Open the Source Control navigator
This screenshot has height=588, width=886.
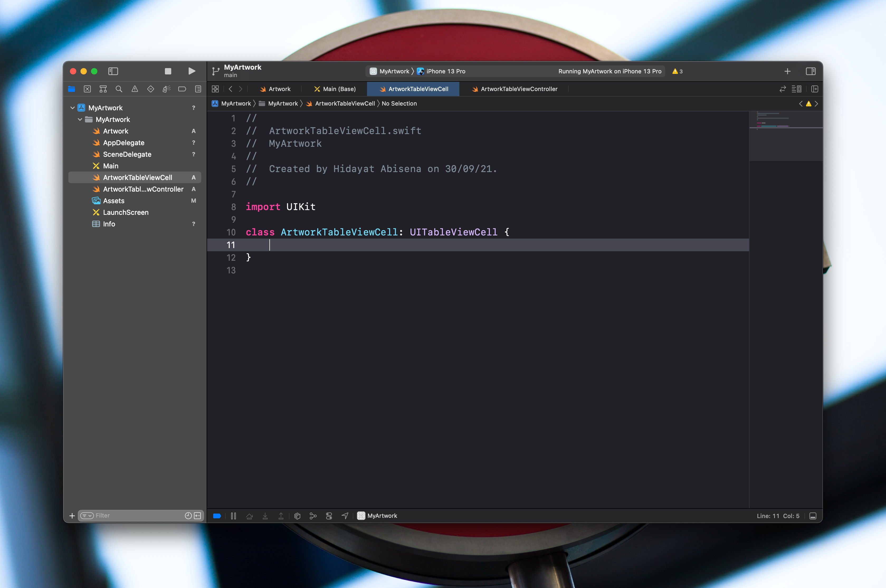(x=87, y=89)
